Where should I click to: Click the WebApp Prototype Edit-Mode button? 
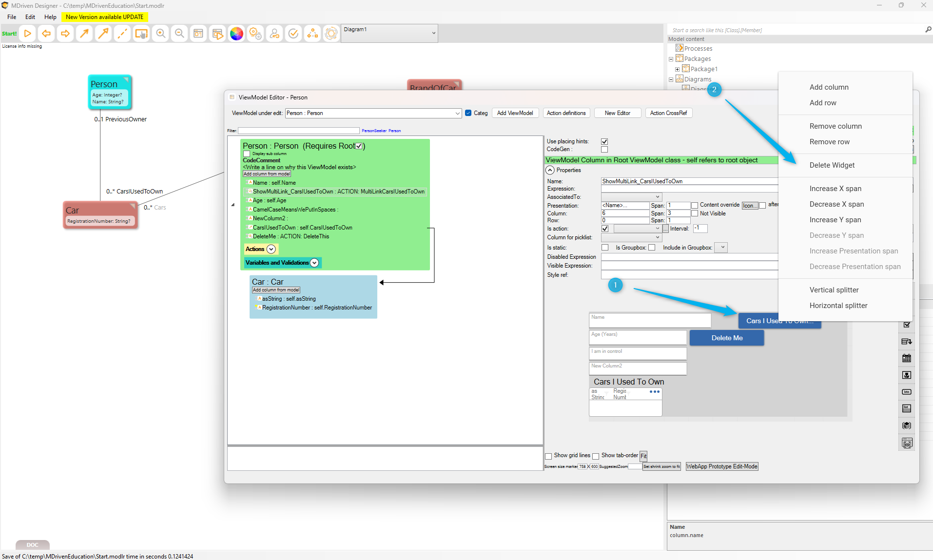(x=721, y=466)
